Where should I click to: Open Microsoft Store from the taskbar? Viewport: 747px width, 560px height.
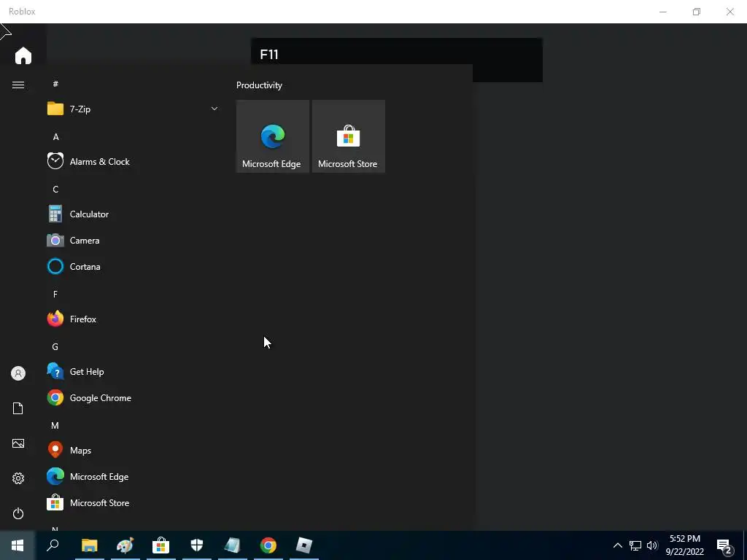coord(161,545)
